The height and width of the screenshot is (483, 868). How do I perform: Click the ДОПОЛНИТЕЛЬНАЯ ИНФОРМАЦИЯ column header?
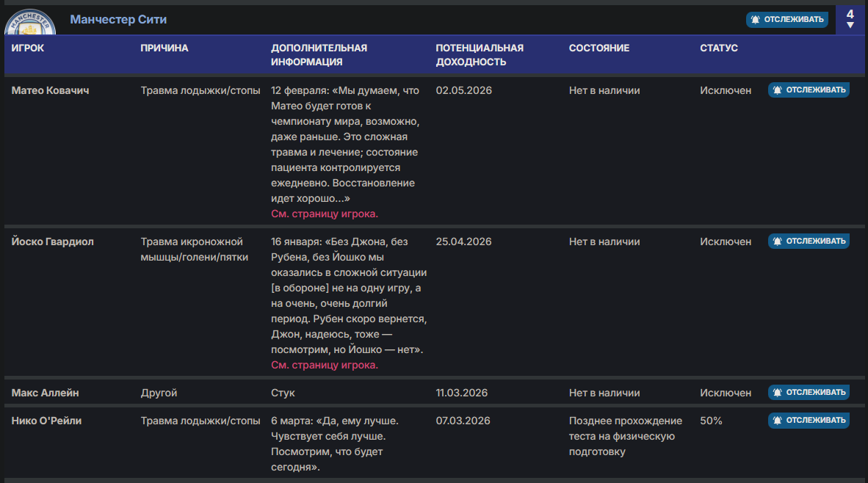tap(319, 55)
